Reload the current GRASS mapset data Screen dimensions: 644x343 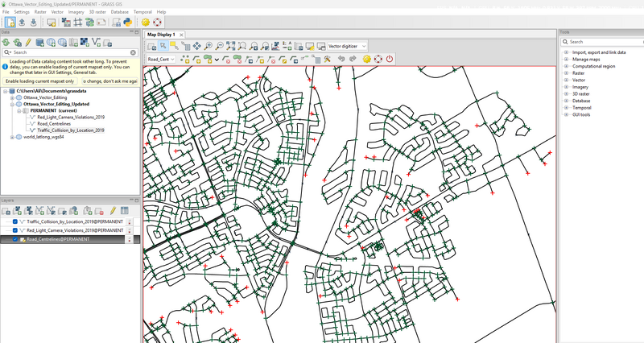(x=17, y=42)
